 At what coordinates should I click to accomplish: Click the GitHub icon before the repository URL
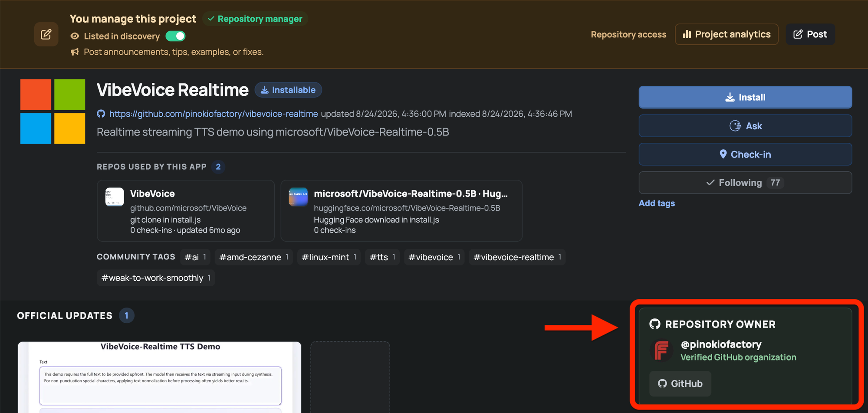coord(101,114)
